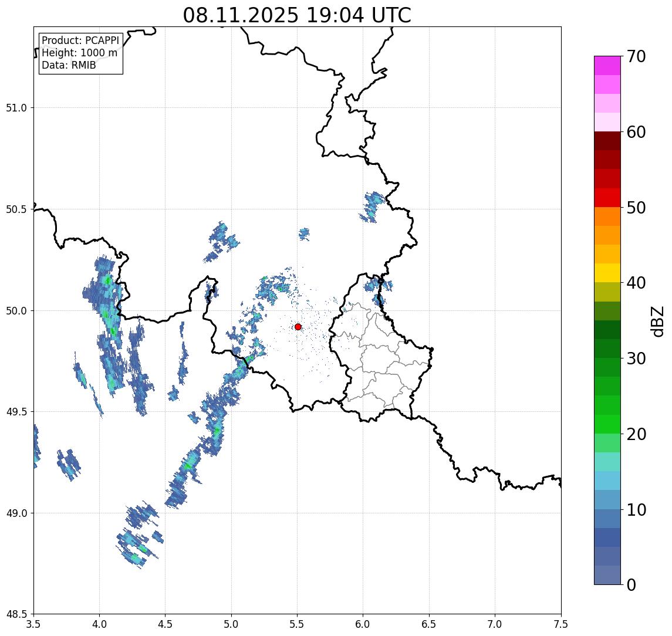
Task: Click the longitude axis label 7.0
Action: (495, 624)
